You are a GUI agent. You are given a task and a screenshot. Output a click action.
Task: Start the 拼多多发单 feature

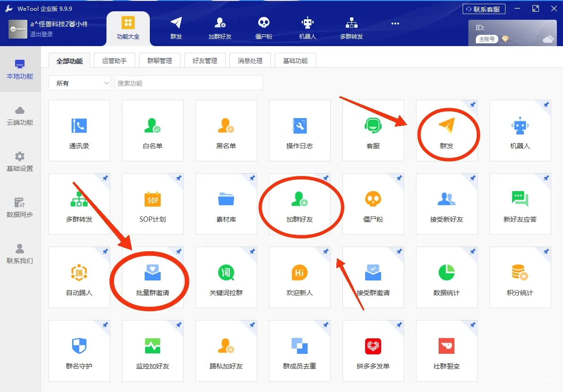click(x=373, y=351)
